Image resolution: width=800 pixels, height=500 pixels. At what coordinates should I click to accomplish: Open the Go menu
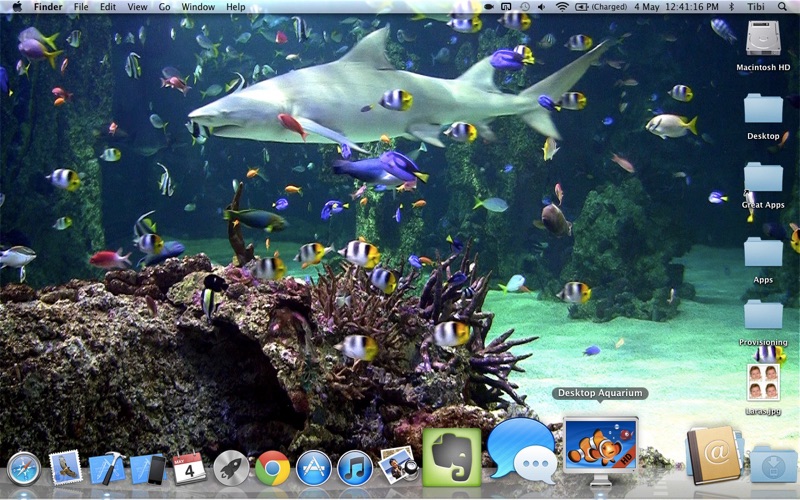(164, 7)
